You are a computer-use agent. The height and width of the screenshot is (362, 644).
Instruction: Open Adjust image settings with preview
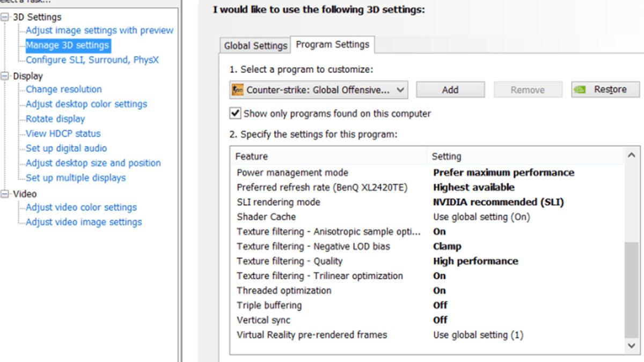click(99, 31)
